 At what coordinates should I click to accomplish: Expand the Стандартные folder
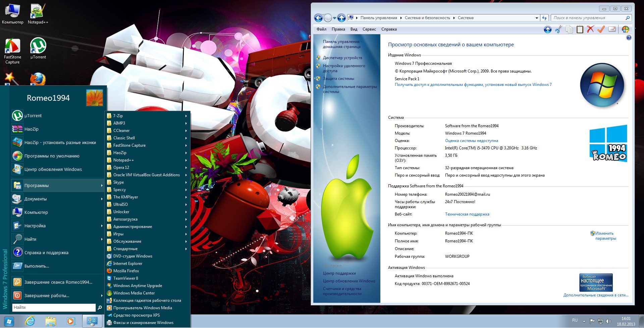pyautogui.click(x=147, y=249)
